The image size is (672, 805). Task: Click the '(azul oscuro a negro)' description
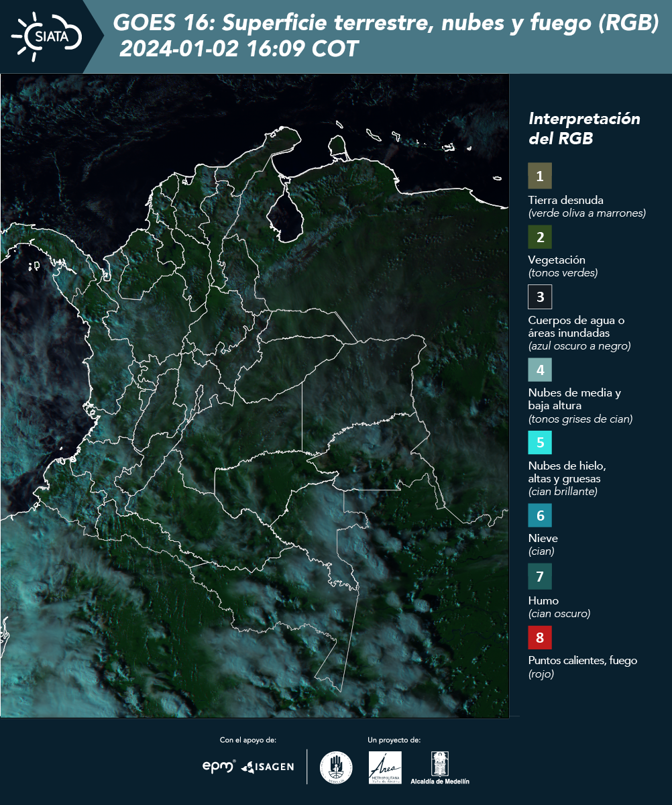click(x=579, y=346)
